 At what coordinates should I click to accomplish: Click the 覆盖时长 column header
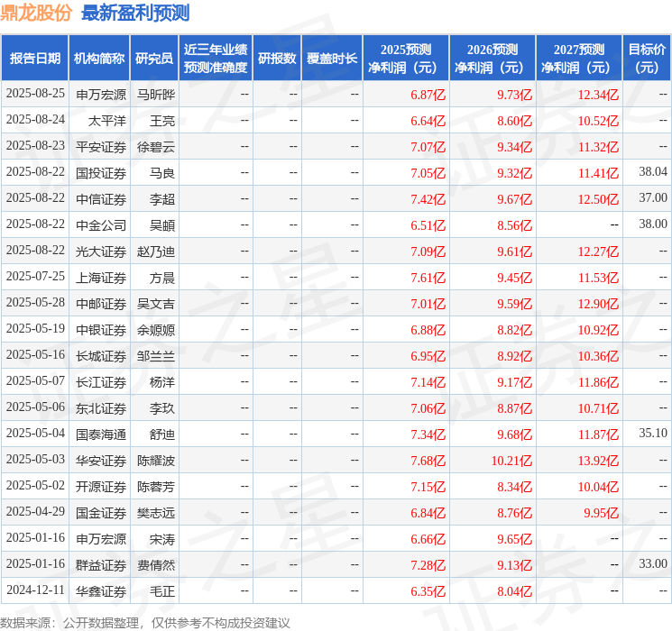pos(332,59)
